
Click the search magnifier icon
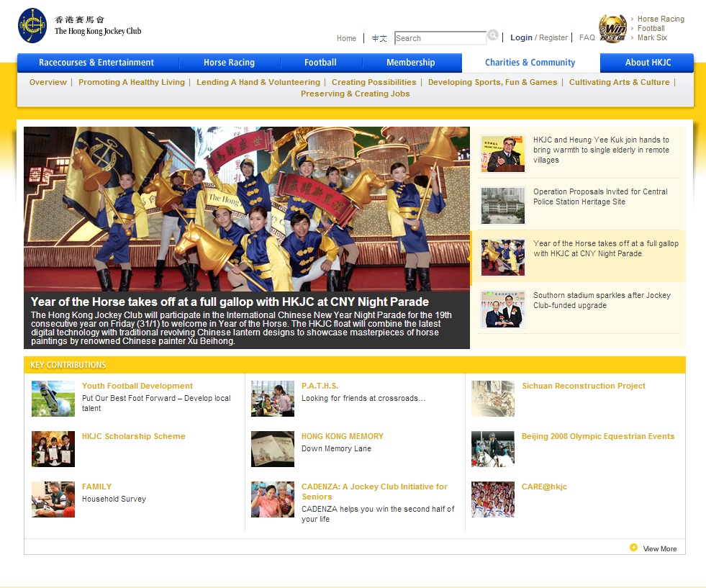pos(493,35)
